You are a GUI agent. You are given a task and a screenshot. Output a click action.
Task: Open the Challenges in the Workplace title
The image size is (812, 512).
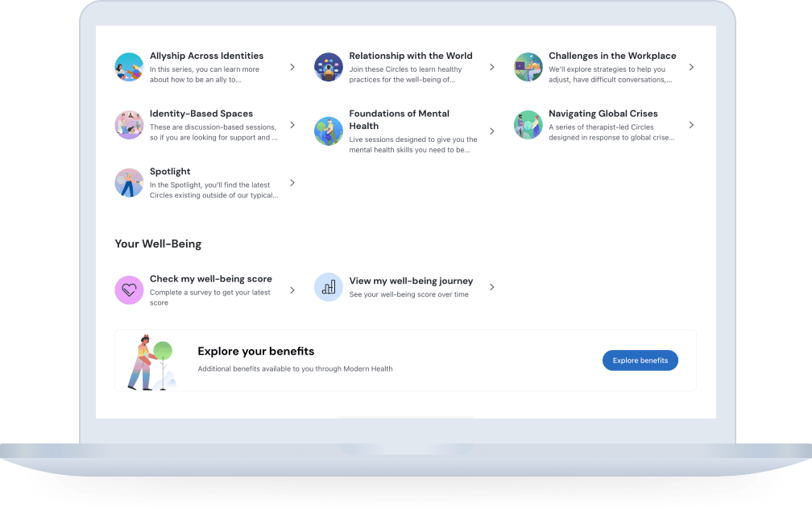click(x=612, y=56)
